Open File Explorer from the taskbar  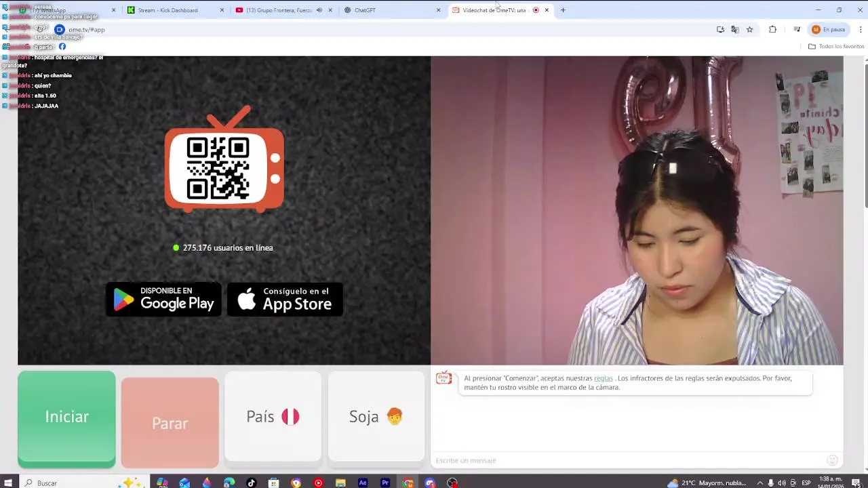pyautogui.click(x=340, y=483)
